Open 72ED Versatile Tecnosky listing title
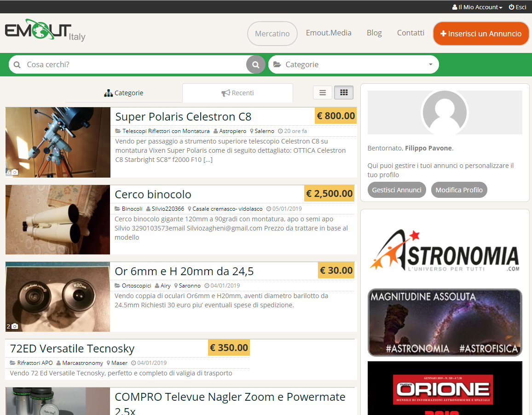This screenshot has width=532, height=415. pyautogui.click(x=72, y=349)
